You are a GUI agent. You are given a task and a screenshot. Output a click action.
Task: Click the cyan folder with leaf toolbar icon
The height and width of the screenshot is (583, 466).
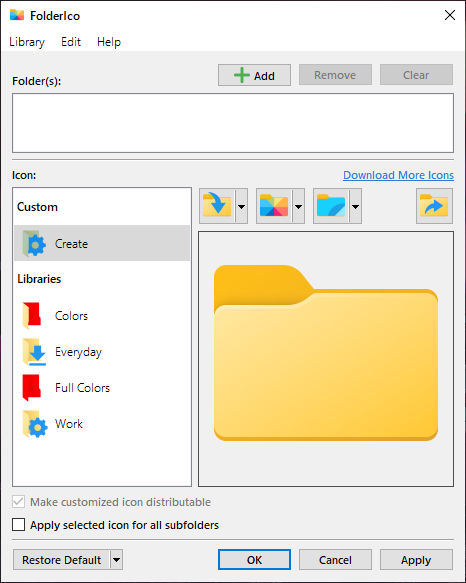click(x=331, y=206)
